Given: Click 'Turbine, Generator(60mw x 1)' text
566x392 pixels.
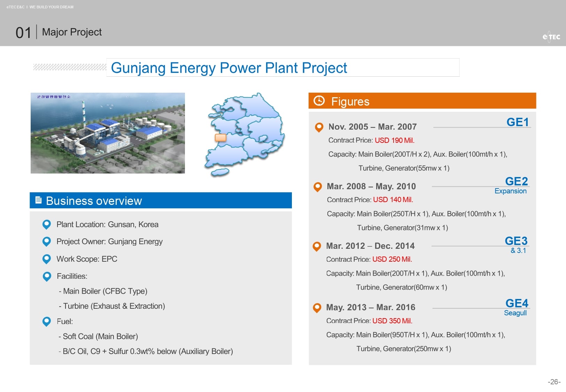Looking at the screenshot, I should tap(402, 287).
